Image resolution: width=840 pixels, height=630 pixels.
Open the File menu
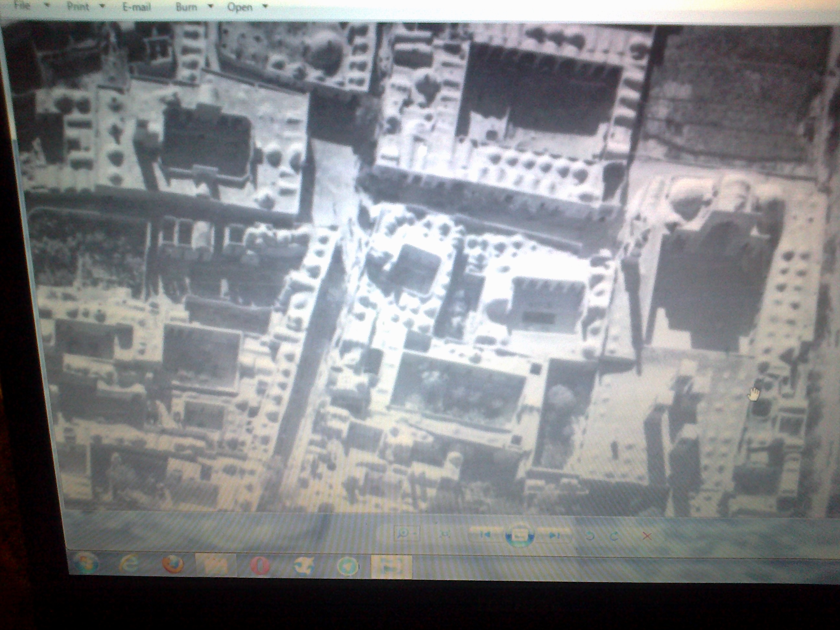pos(22,5)
